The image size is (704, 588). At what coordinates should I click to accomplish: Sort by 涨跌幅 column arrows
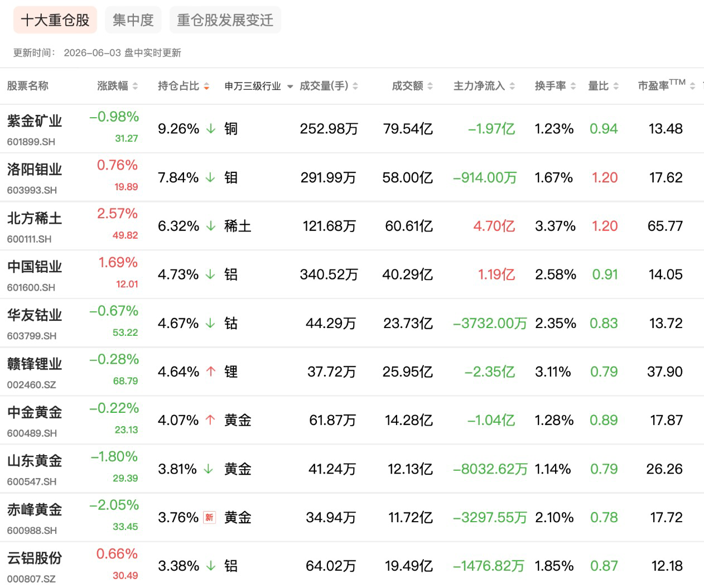coord(135,86)
